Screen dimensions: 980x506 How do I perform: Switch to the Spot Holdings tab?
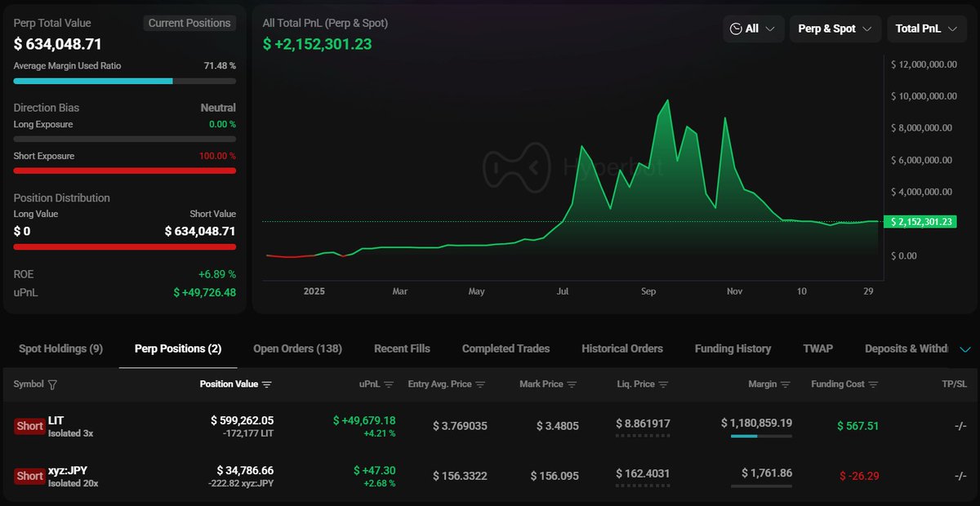pyautogui.click(x=60, y=348)
